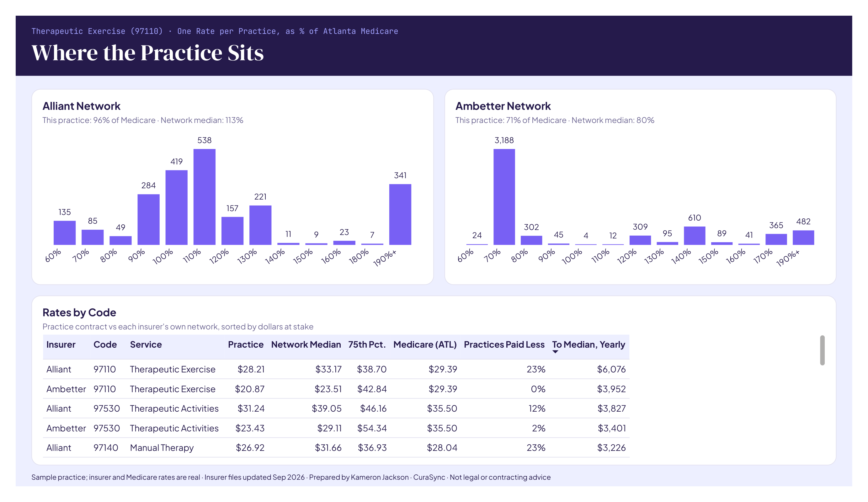The height and width of the screenshot is (502, 868).
Task: Click the $6,076 value cell
Action: pos(611,369)
